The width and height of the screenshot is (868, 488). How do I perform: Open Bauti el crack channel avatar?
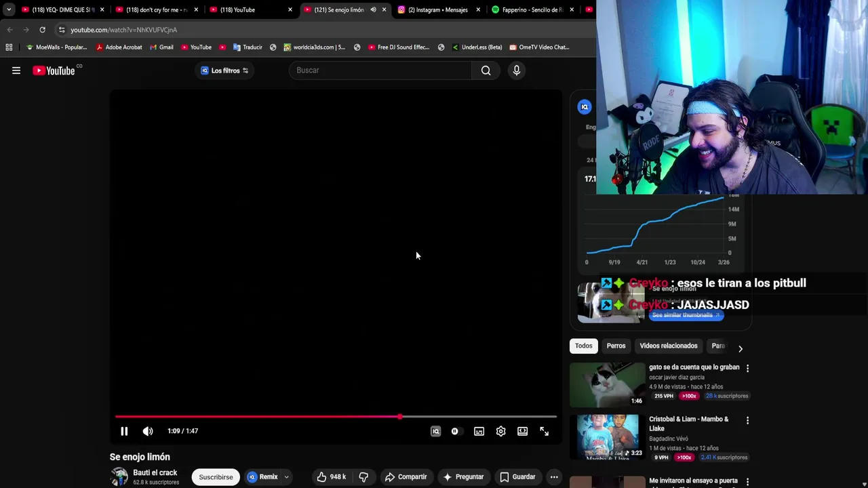click(x=119, y=477)
